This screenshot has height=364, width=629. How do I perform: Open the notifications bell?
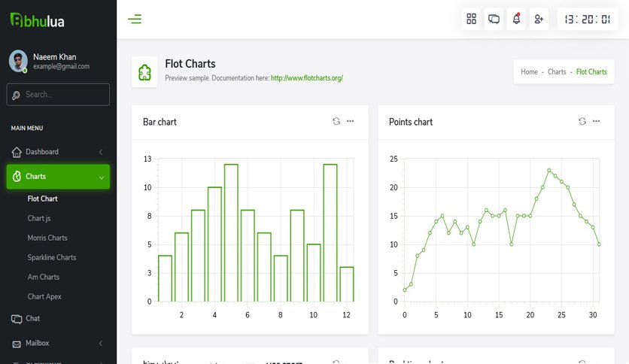click(x=516, y=19)
